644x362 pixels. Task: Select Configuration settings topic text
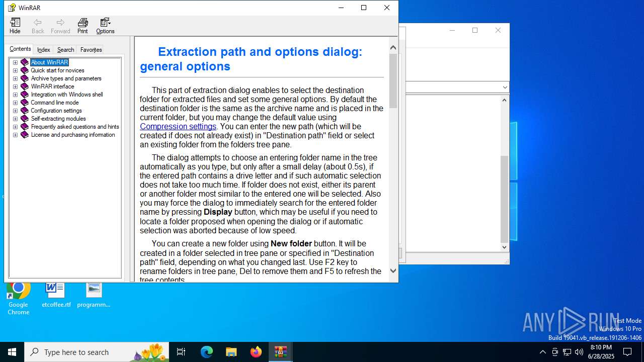(x=56, y=111)
